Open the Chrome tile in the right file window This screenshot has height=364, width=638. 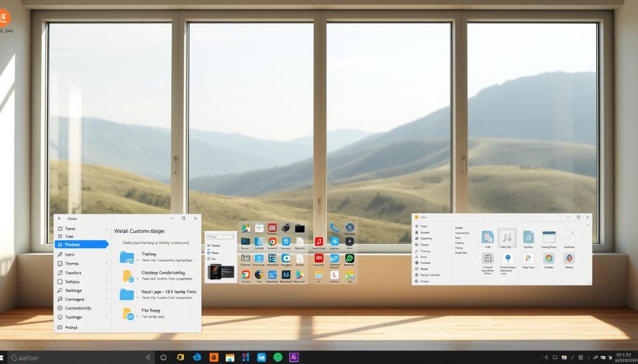pyautogui.click(x=548, y=259)
